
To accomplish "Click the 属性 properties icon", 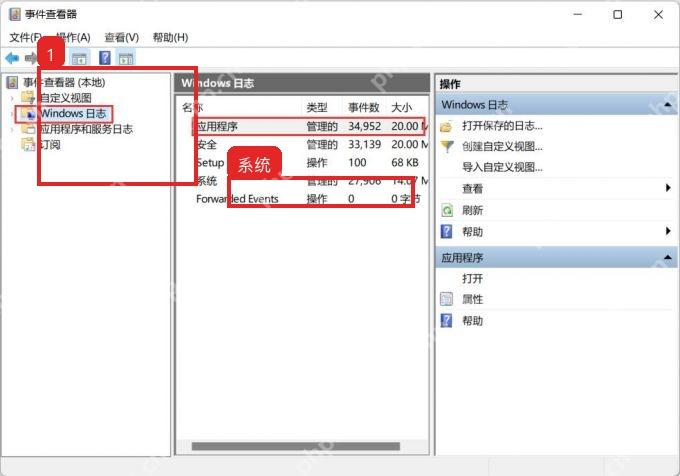I will (x=446, y=299).
